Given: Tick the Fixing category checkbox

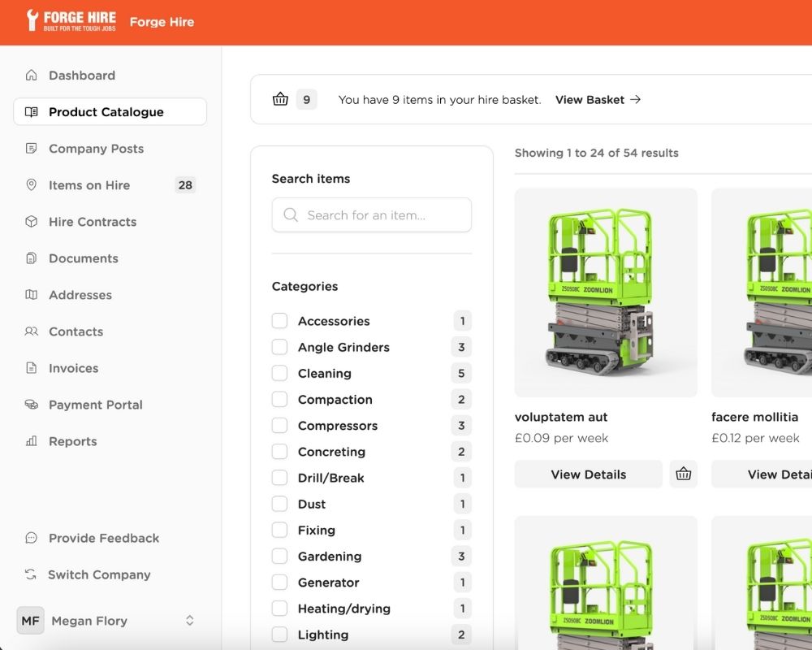Looking at the screenshot, I should (x=279, y=530).
